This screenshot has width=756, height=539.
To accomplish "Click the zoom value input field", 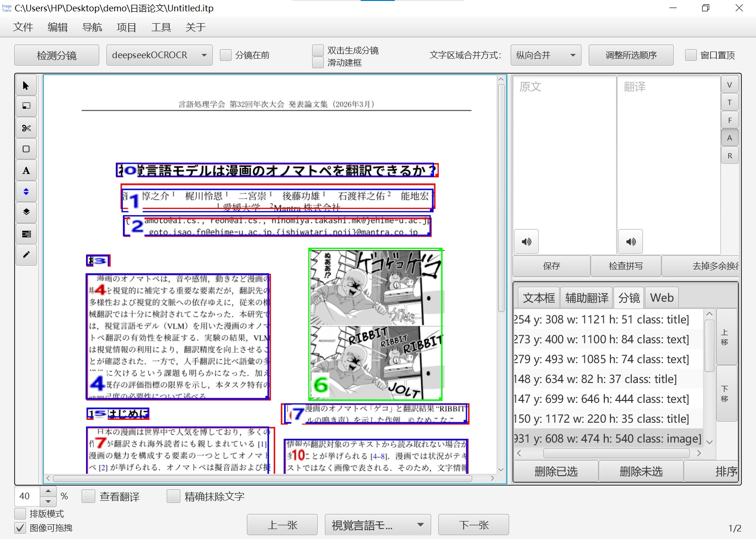I will [27, 496].
